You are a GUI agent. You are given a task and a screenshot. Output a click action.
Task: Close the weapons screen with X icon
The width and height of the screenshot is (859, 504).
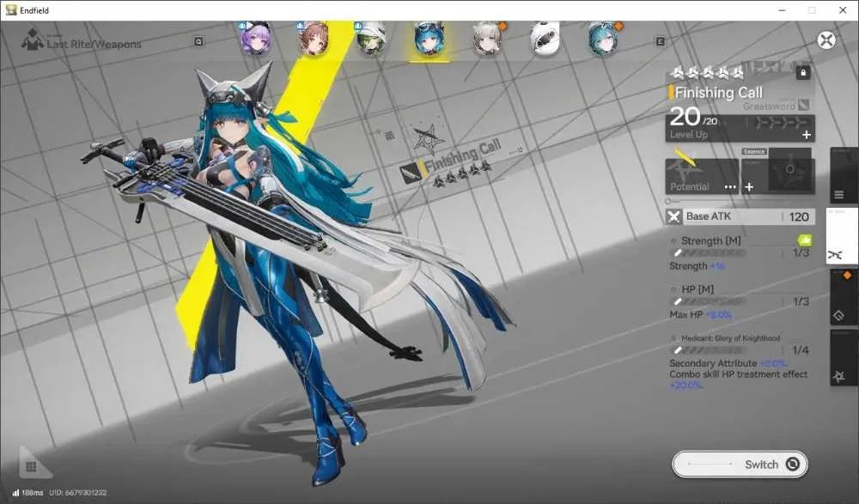tap(826, 40)
